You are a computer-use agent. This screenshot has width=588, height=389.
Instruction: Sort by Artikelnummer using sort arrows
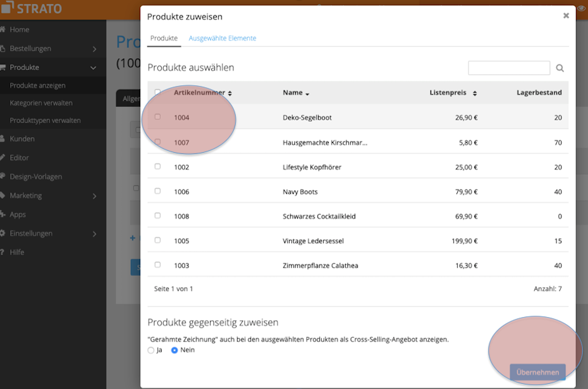tap(230, 93)
